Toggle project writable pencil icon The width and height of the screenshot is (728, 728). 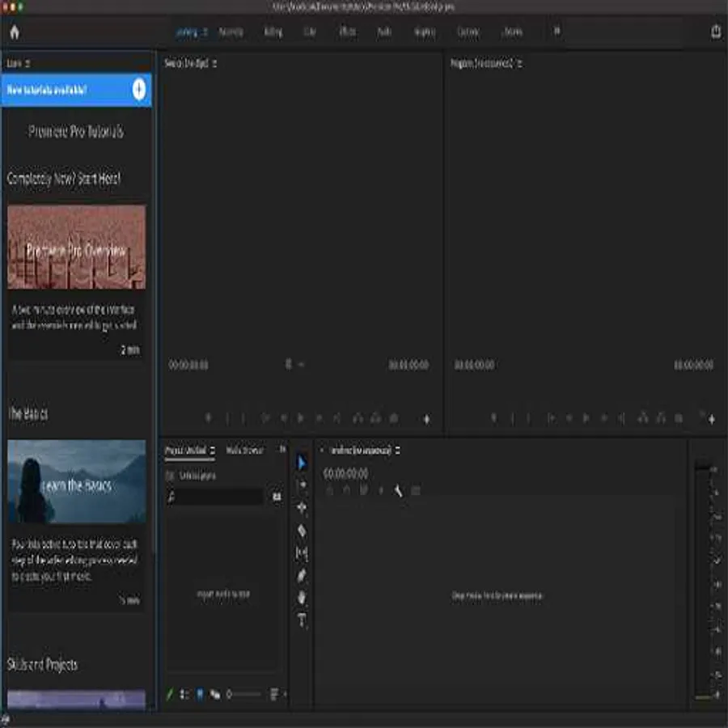point(170,694)
